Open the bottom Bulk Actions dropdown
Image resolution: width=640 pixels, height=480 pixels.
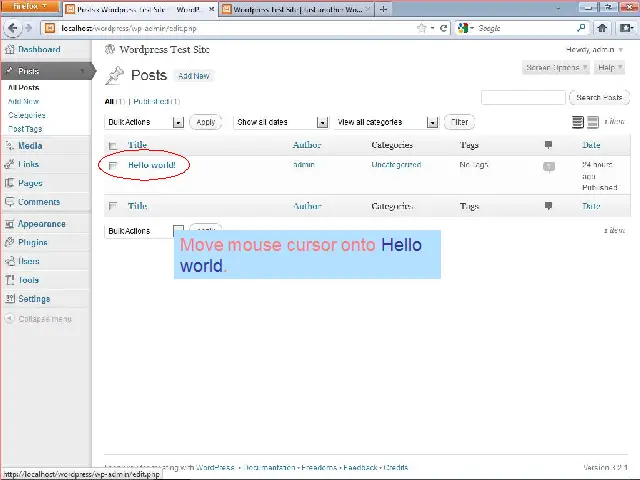click(x=144, y=231)
